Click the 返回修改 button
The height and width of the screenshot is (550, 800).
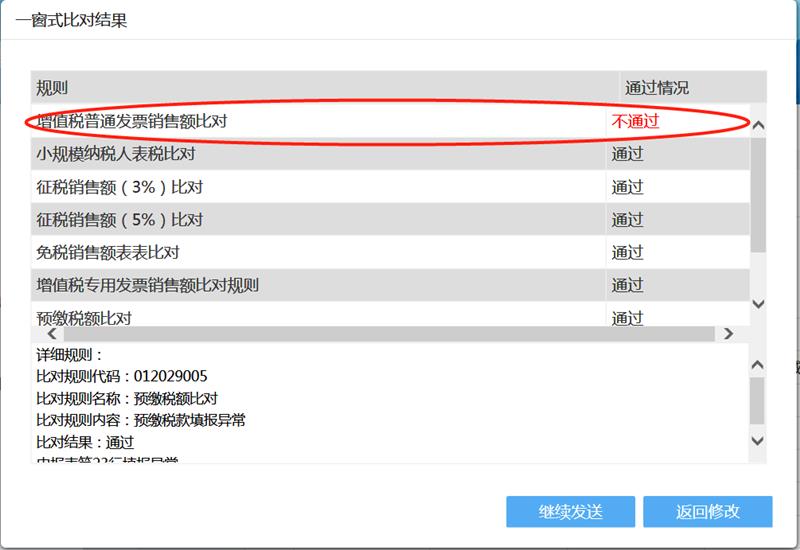click(707, 511)
